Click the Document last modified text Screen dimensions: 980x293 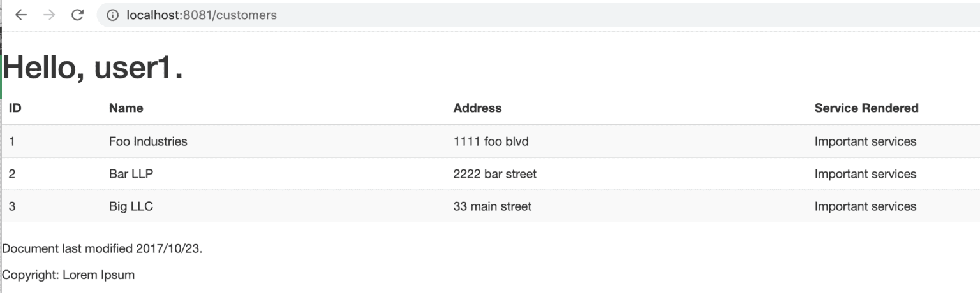102,248
